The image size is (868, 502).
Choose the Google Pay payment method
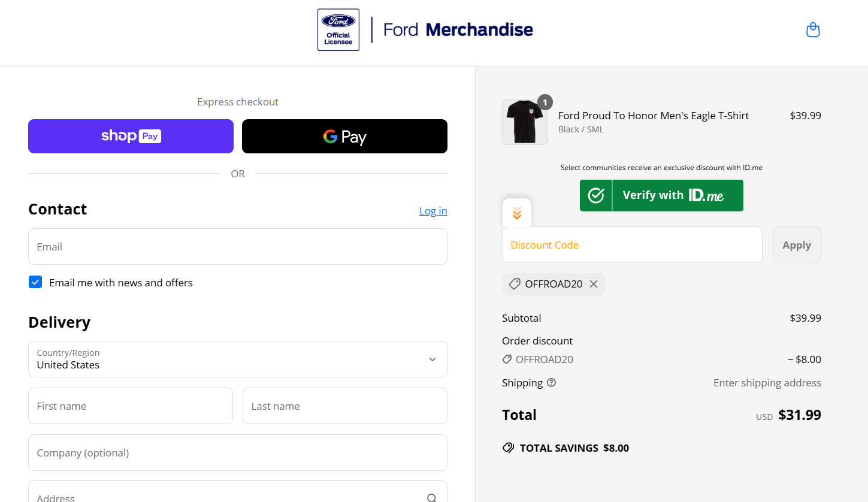[344, 136]
